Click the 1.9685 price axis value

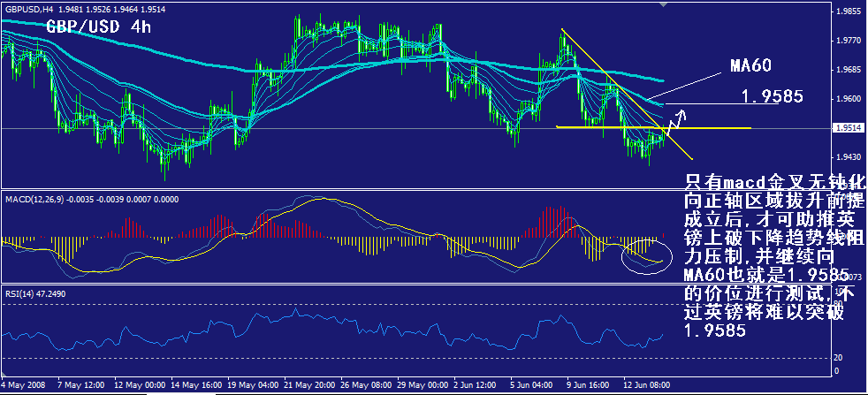pyautogui.click(x=849, y=70)
